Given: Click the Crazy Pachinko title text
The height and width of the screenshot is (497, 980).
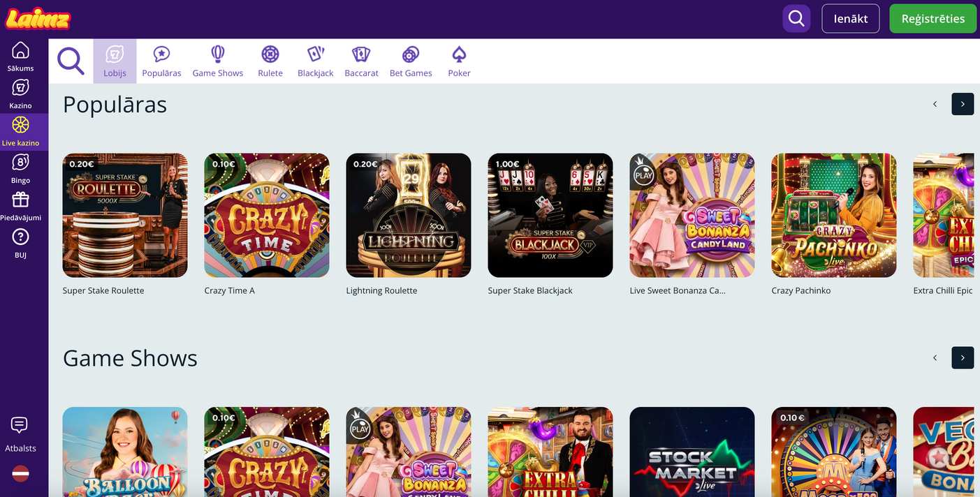Looking at the screenshot, I should pos(801,290).
